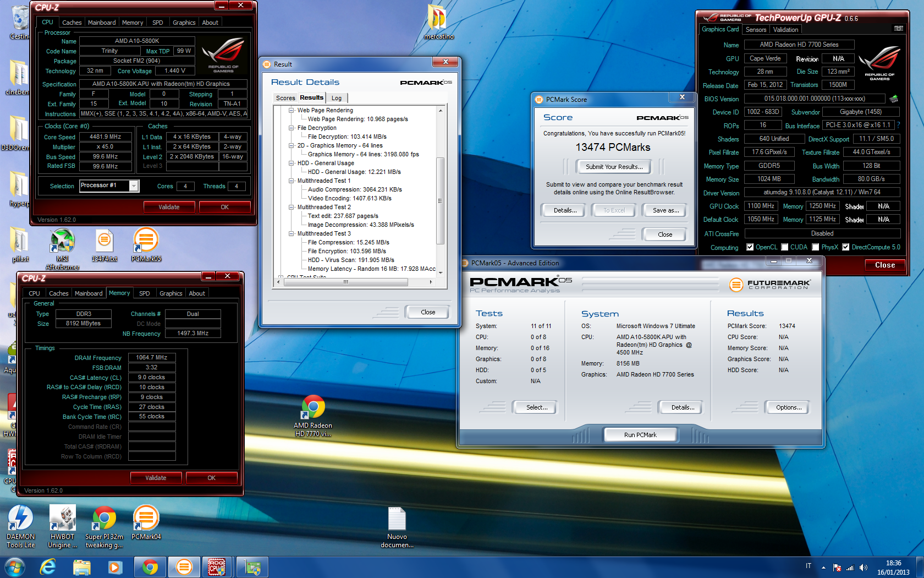Open the Processor #1 selection dropdown

(x=133, y=186)
